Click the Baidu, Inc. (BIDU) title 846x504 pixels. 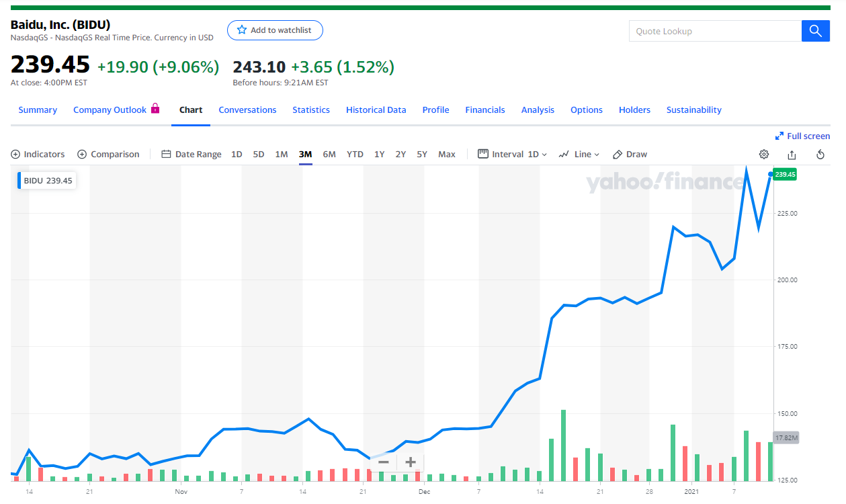[x=60, y=24]
